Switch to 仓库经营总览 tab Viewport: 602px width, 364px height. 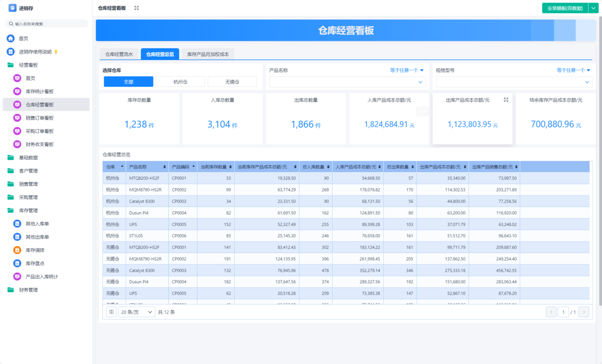click(x=160, y=54)
